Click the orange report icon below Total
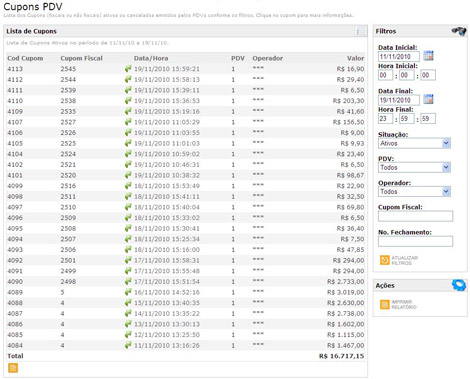 point(13,368)
